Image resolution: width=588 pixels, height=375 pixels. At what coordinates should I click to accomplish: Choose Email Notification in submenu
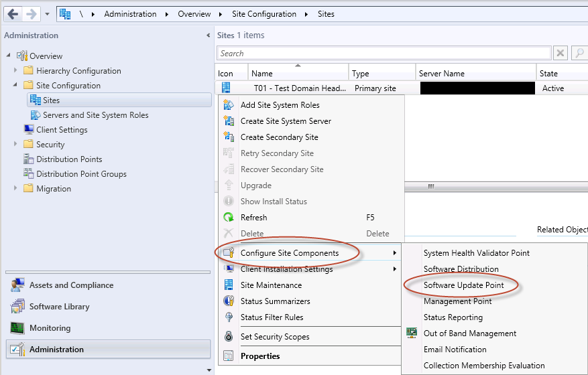click(x=455, y=349)
